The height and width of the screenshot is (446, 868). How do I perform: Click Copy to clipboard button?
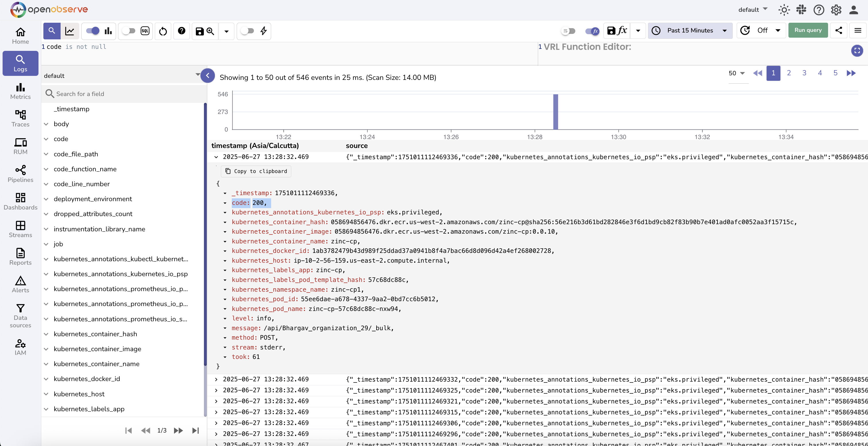[256, 171]
